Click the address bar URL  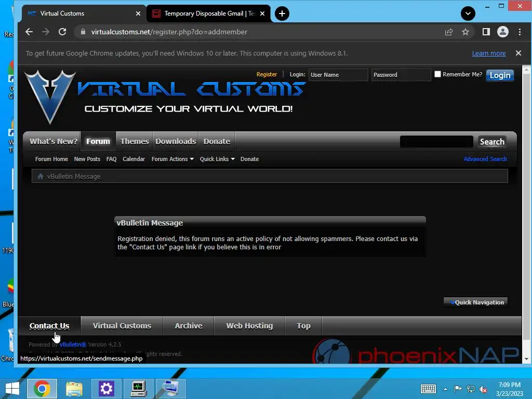pos(169,32)
